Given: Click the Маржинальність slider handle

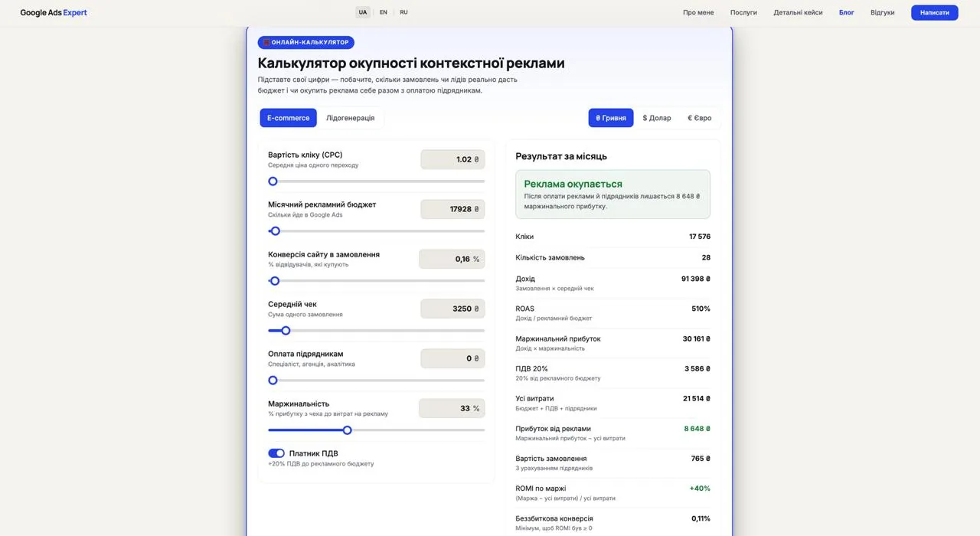Looking at the screenshot, I should pos(347,430).
